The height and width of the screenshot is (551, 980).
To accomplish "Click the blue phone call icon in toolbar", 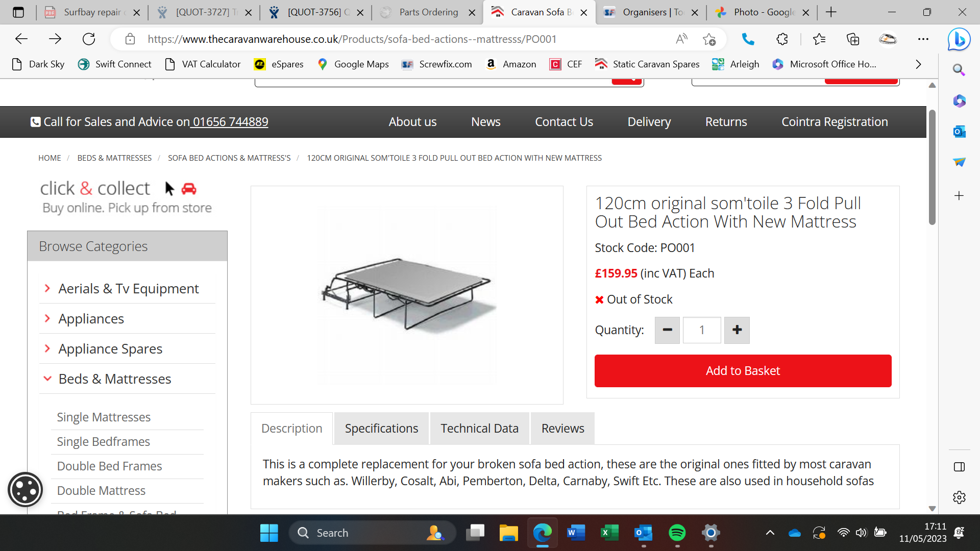I will click(748, 39).
